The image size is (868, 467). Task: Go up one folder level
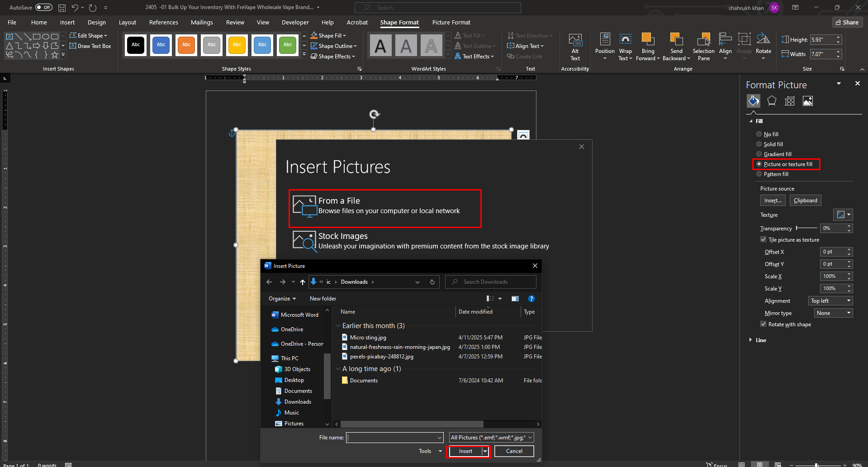[x=303, y=282]
